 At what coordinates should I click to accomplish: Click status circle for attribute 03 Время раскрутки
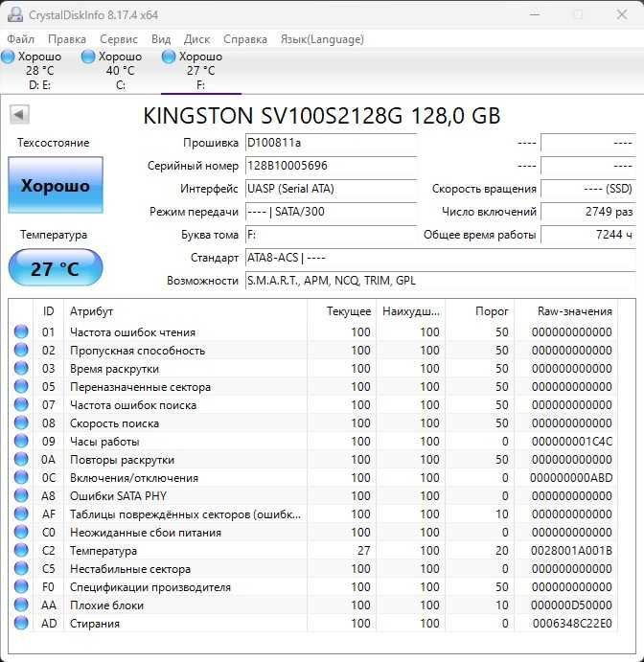point(21,368)
